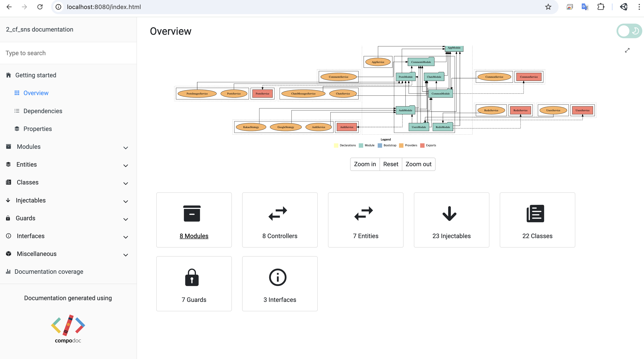Click the Interfaces info circle card icon
The height and width of the screenshot is (359, 644).
point(278,277)
